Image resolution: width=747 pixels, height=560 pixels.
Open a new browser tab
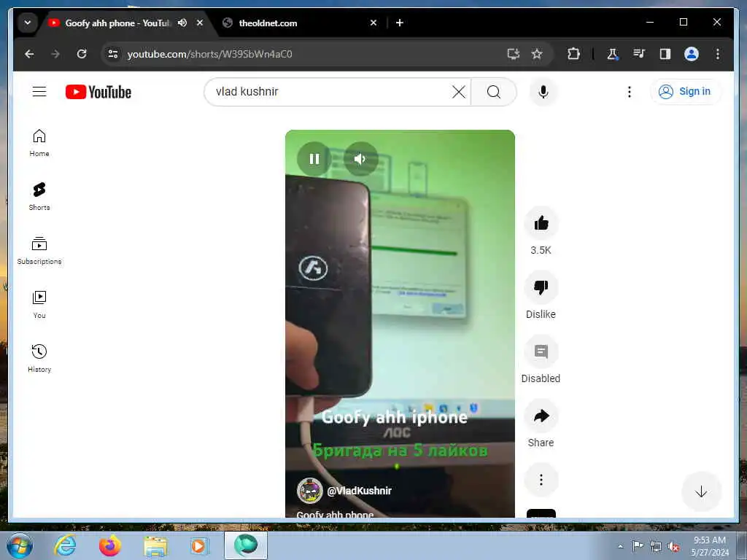[400, 23]
